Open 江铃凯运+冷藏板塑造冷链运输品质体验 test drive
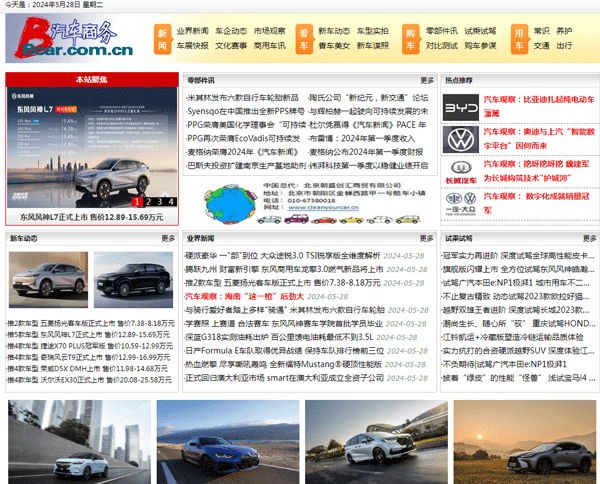This screenshot has height=484, width=600. pos(513,337)
